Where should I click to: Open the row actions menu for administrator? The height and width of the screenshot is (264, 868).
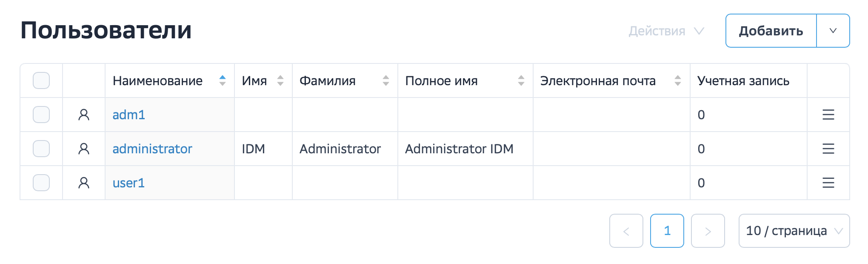[x=826, y=149]
